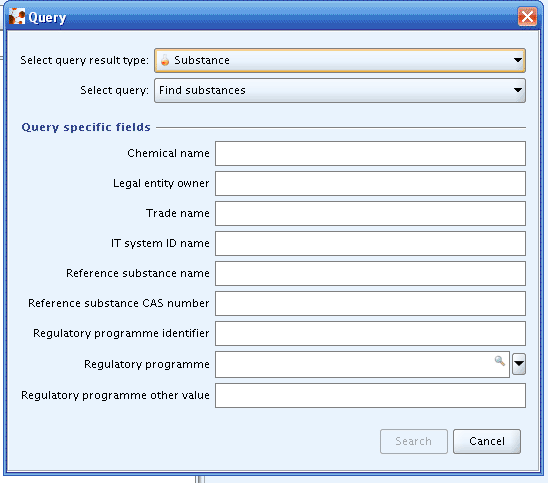Image resolution: width=548 pixels, height=483 pixels.
Task: Open the Regulatory programme dropdown arrow
Action: (519, 364)
